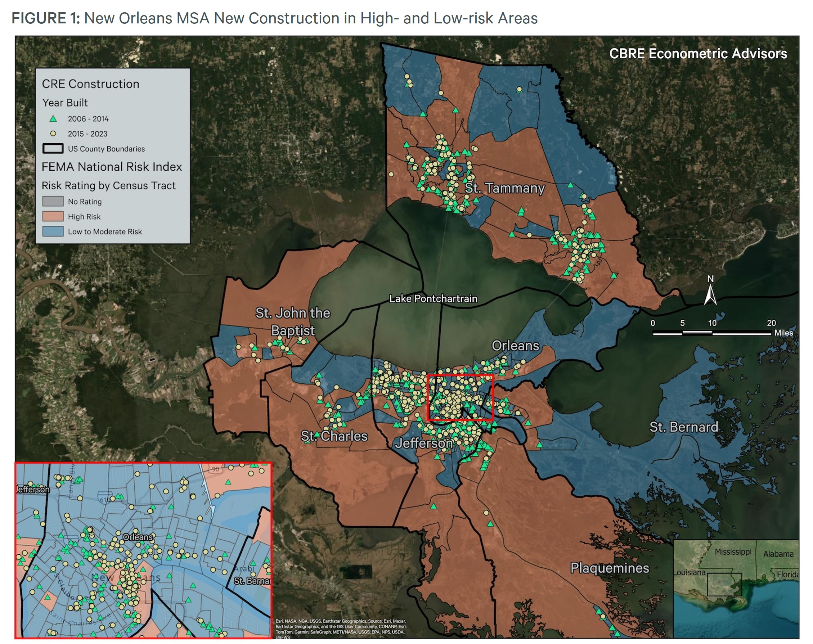Click the Jefferson parish label on main map

click(423, 443)
